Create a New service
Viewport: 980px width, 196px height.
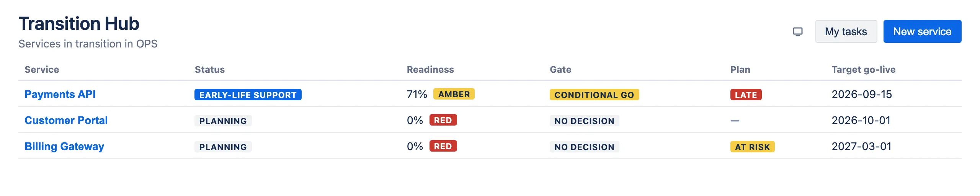point(922,31)
